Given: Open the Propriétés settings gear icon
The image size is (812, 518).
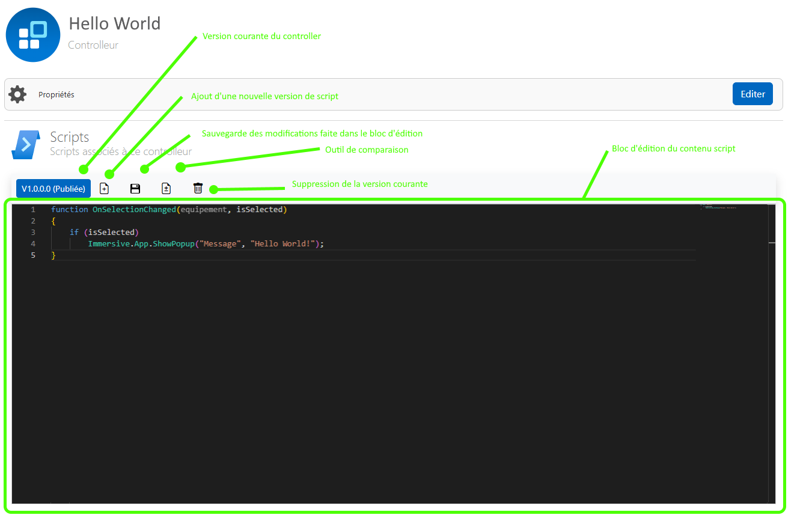Looking at the screenshot, I should click(17, 94).
